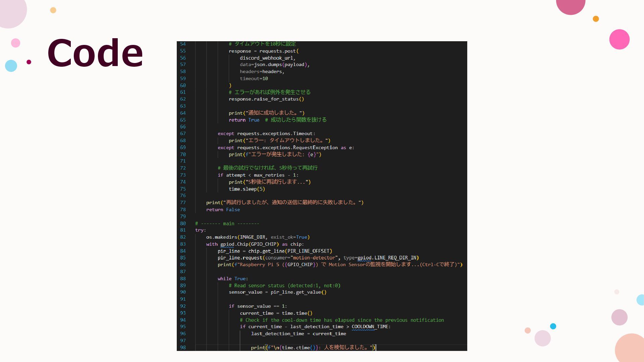Image resolution: width=644 pixels, height=362 pixels.
Task: Click "time.sleep(5)" on line 75
Action: pos(247,189)
